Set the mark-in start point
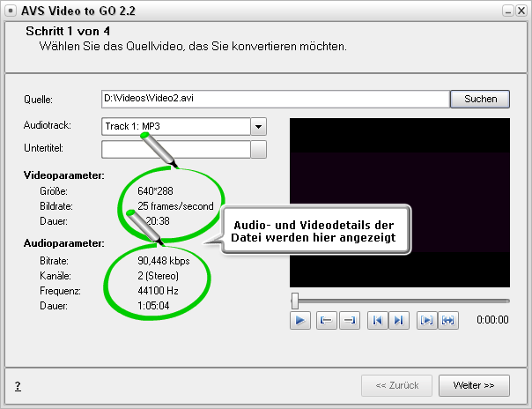532x409 pixels. coord(327,320)
